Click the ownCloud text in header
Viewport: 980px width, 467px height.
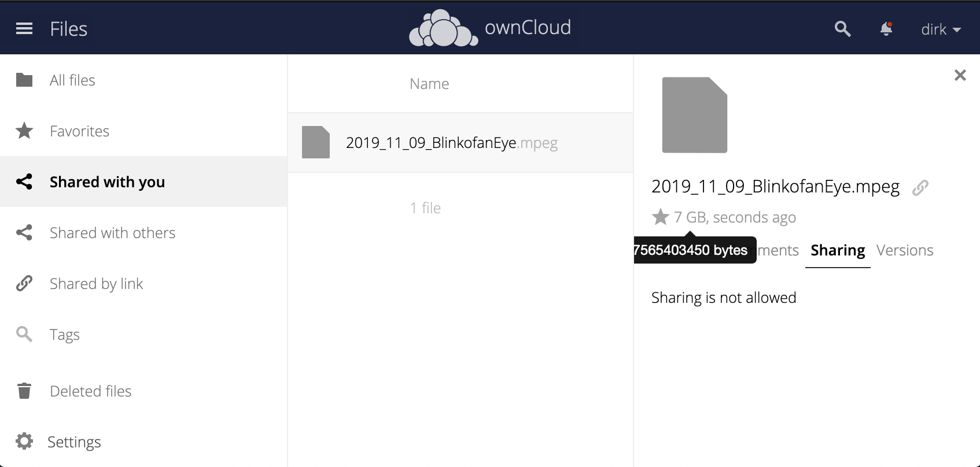(528, 27)
